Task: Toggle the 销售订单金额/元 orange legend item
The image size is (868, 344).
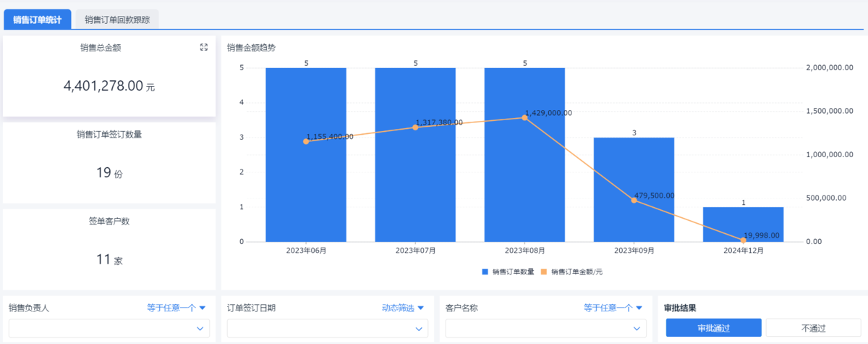Action: pyautogui.click(x=571, y=272)
